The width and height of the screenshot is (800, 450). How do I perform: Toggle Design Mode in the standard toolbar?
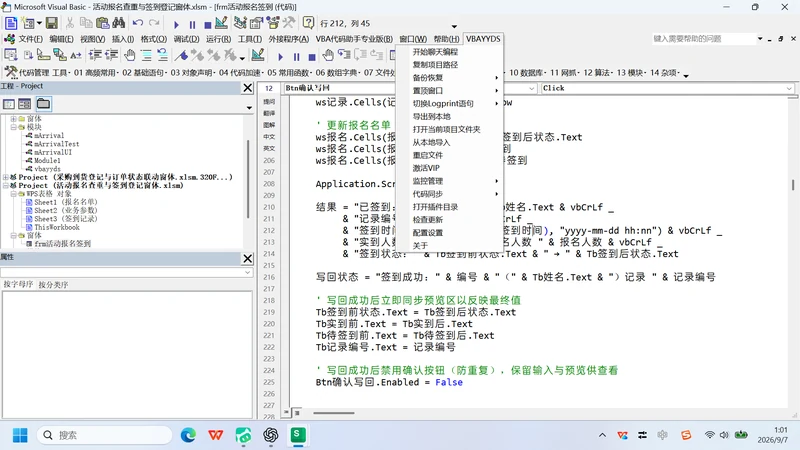click(221, 23)
